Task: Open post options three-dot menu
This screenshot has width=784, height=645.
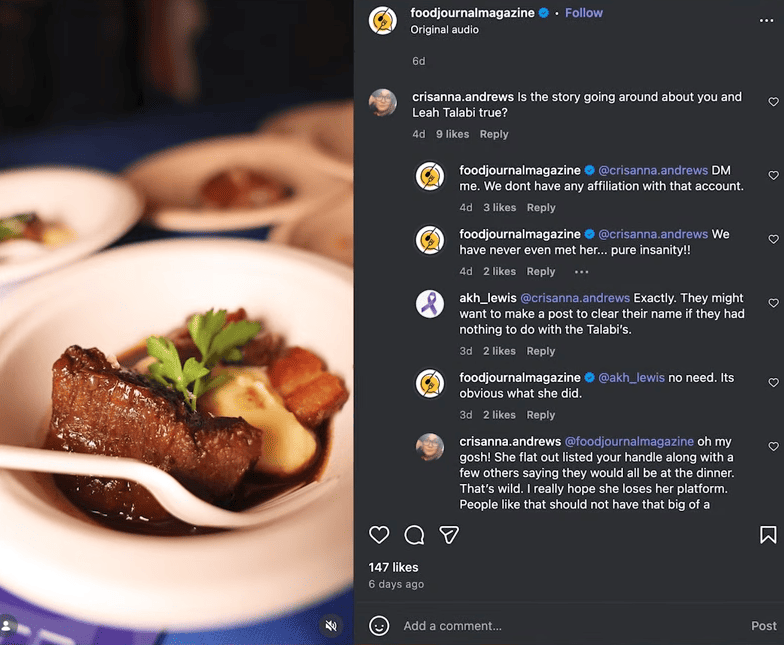Action: (x=766, y=19)
